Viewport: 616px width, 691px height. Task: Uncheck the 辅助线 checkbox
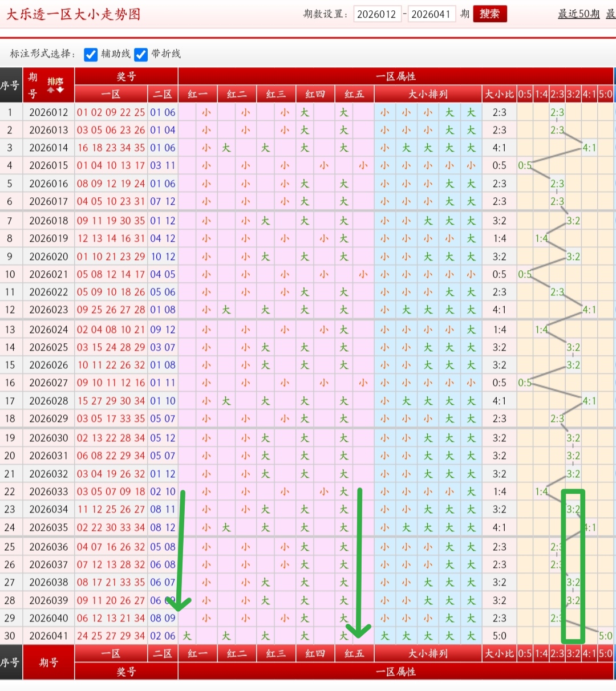(91, 54)
